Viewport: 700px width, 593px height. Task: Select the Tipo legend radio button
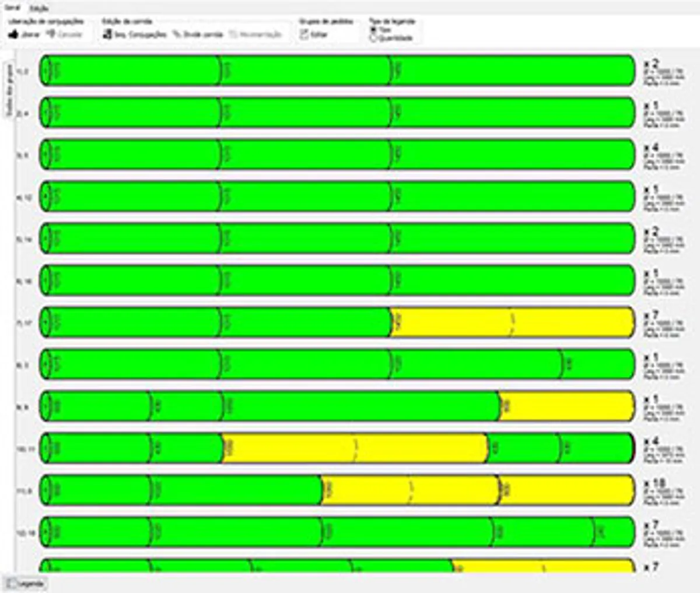(x=373, y=29)
